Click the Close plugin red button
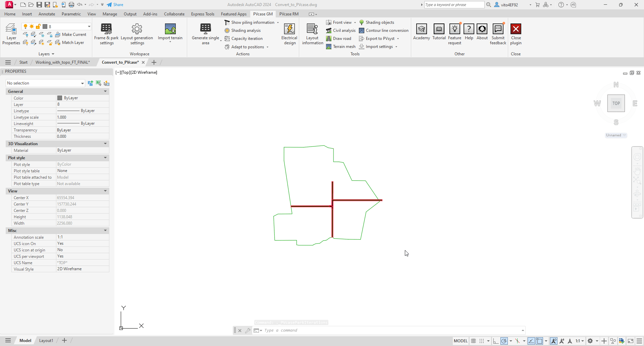Image resolution: width=644 pixels, height=346 pixels. point(516,29)
